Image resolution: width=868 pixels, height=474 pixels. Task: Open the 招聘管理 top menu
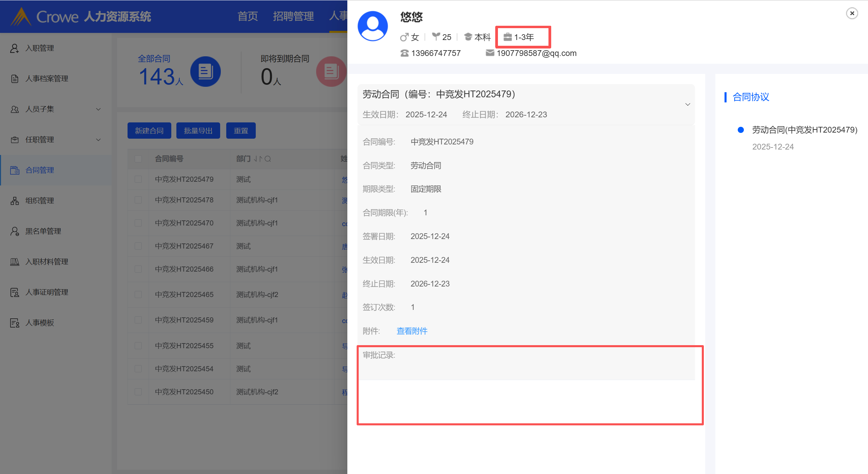[x=293, y=16]
